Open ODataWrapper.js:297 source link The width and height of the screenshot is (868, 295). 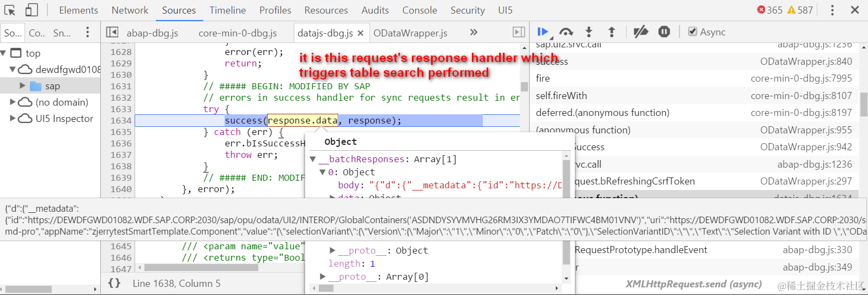(806, 181)
